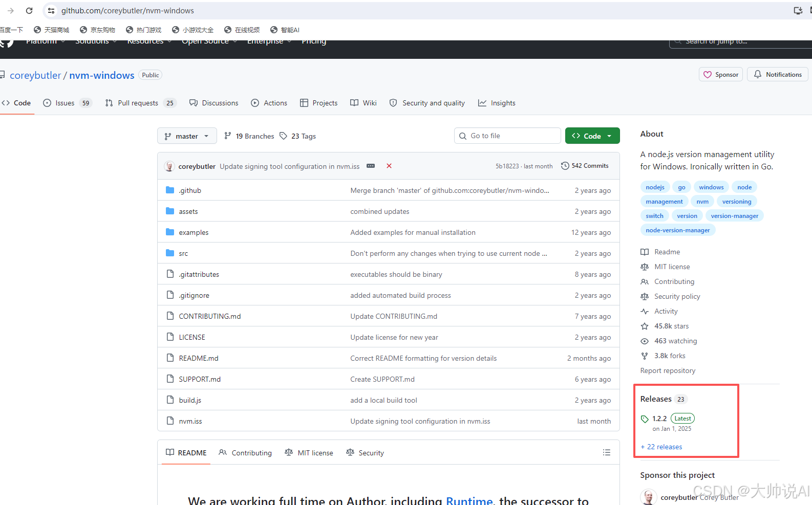
Task: View the 45.8k stars link
Action: point(665,326)
